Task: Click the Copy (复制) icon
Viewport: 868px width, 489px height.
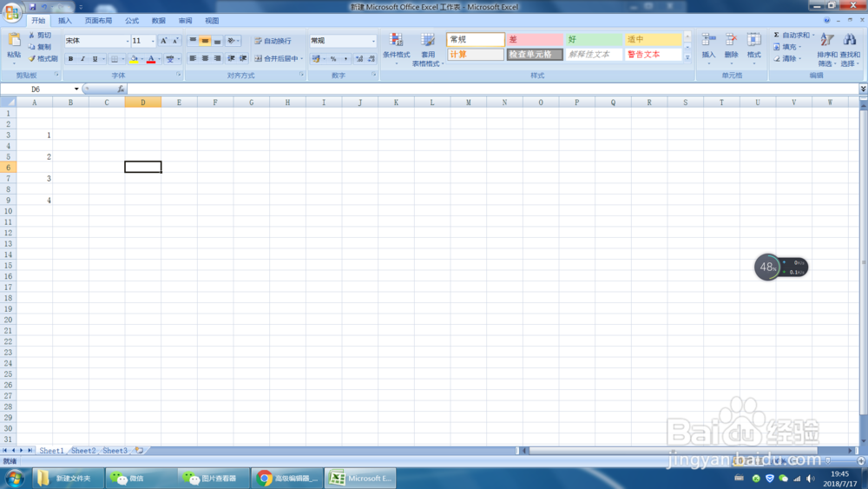Action: (x=31, y=47)
